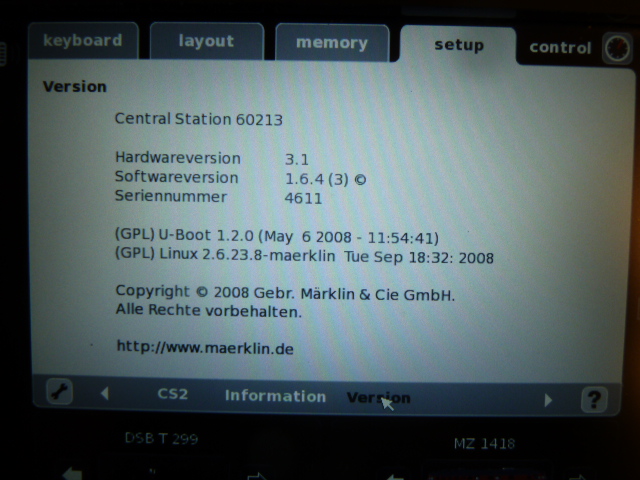Click the U-Boot 1.2.0 line
The height and width of the screenshot is (480, 640).
click(x=277, y=236)
